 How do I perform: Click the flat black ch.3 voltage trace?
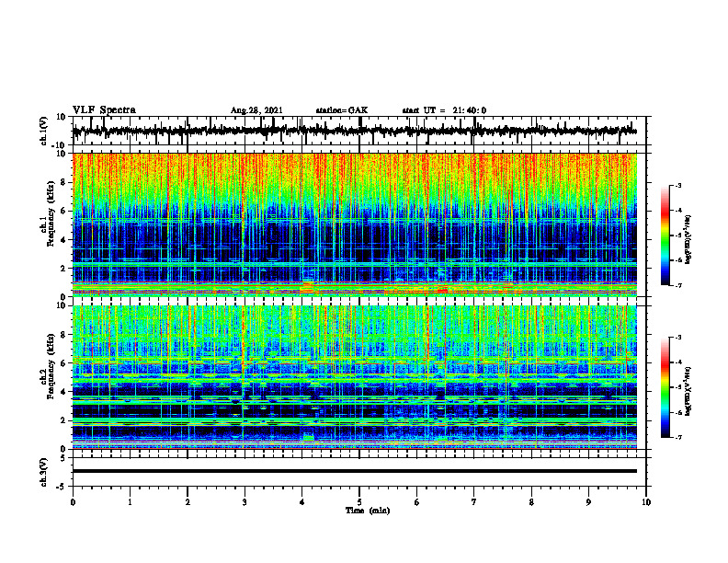click(x=355, y=471)
